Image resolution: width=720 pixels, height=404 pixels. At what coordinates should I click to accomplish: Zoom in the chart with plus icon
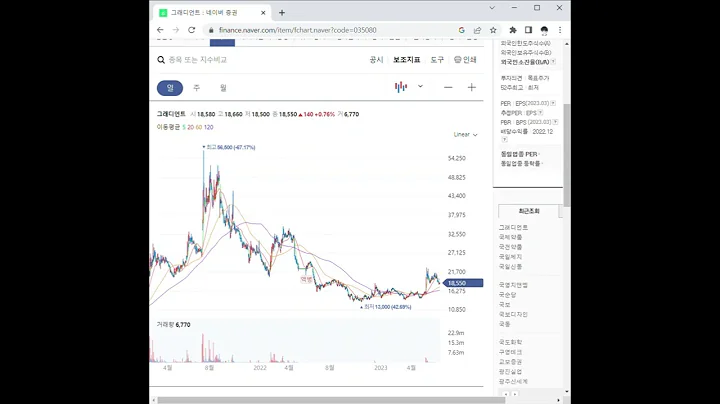[472, 87]
